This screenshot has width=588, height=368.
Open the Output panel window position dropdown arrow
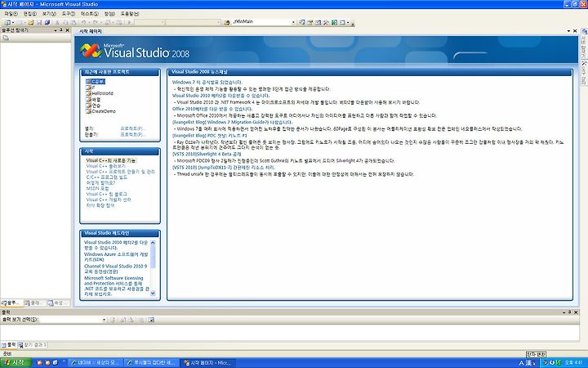click(563, 312)
